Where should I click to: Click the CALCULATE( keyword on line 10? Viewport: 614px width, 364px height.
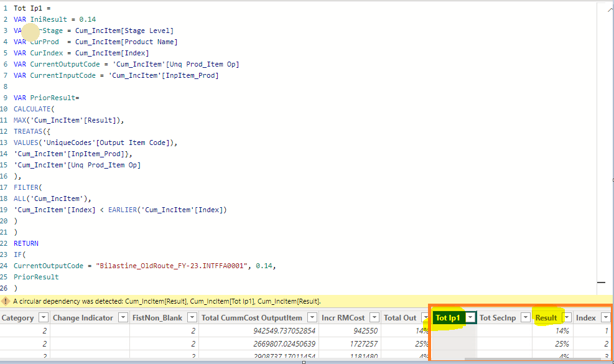[x=34, y=109]
